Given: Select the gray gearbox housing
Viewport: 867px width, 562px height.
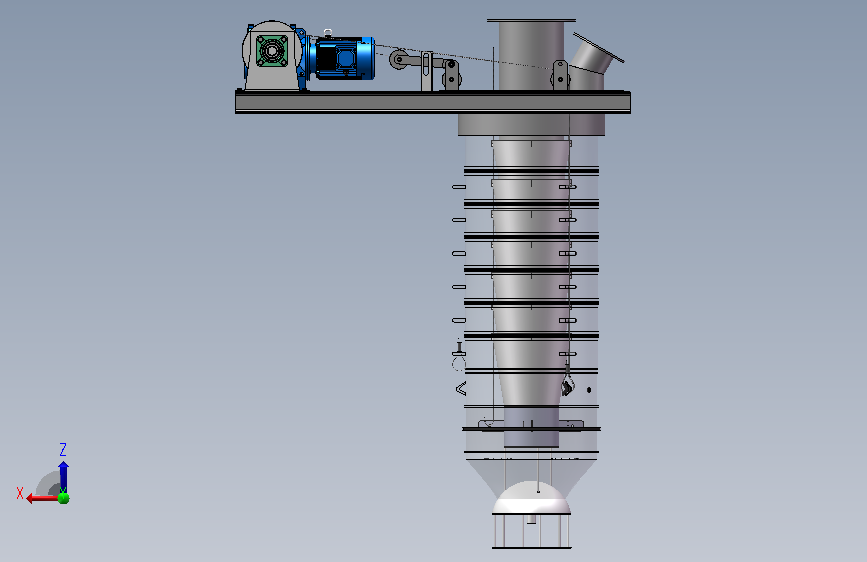Looking at the screenshot, I should pos(272,56).
